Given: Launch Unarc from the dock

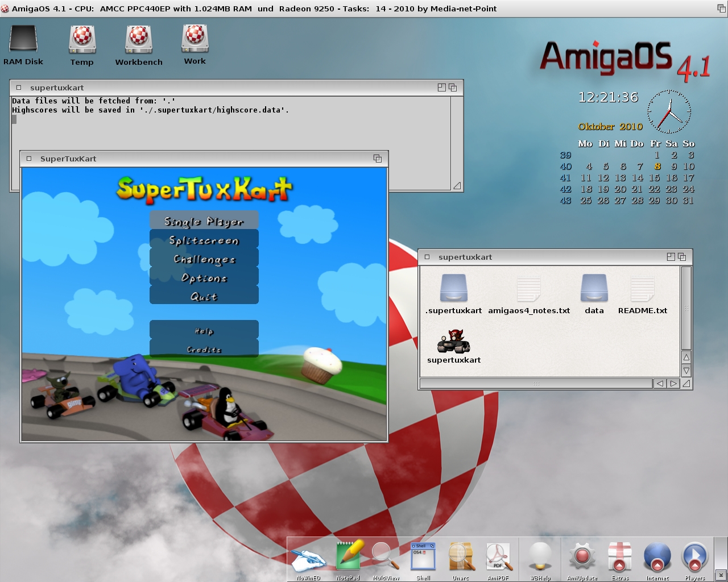Looking at the screenshot, I should [461, 560].
